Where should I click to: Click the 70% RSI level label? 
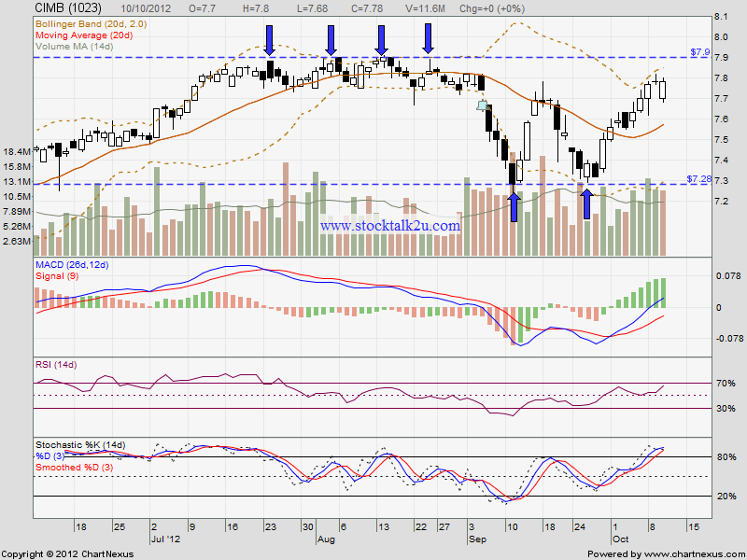[726, 383]
